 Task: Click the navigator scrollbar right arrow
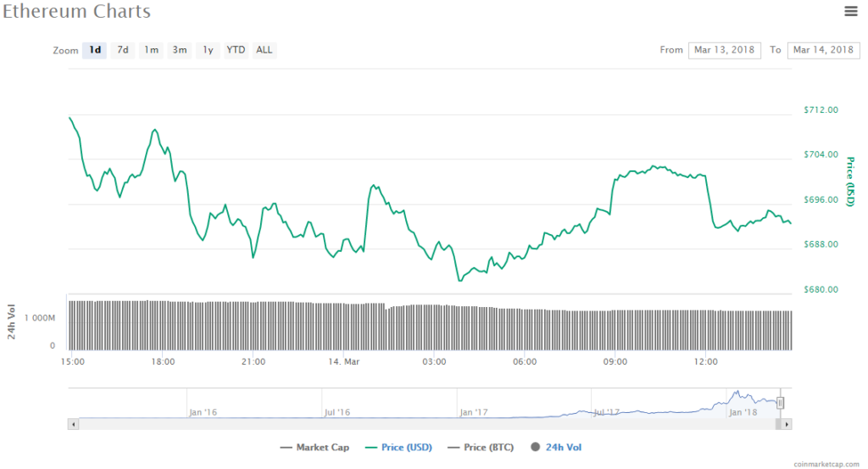[787, 423]
